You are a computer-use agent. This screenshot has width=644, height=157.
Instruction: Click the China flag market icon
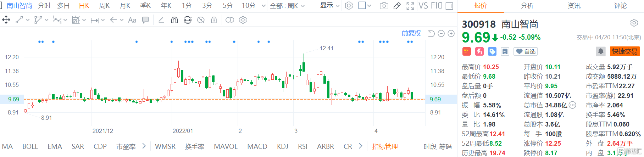[466, 51]
